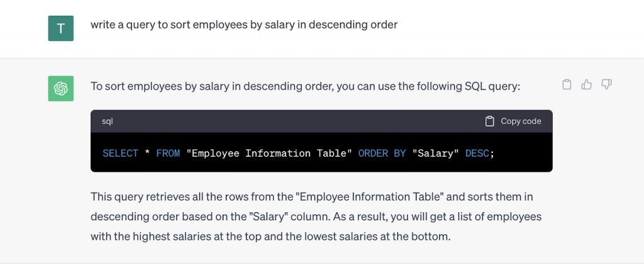Click the user prompt about sorting employees
The width and height of the screenshot is (644, 265).
244,25
